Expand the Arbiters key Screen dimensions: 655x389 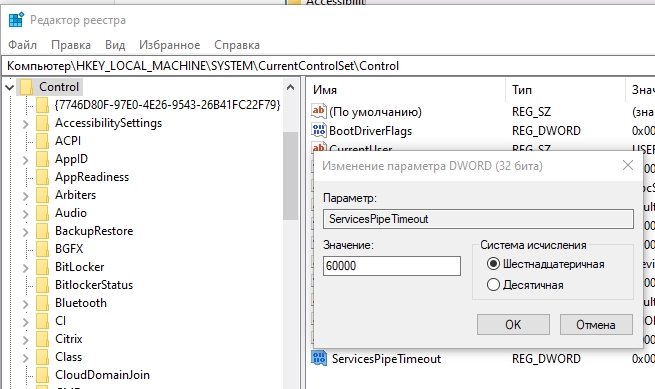(x=25, y=196)
